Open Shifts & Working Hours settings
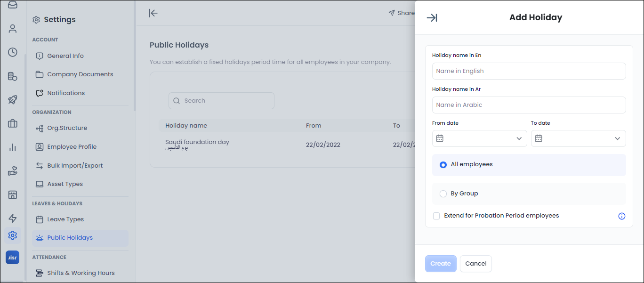 click(80, 273)
